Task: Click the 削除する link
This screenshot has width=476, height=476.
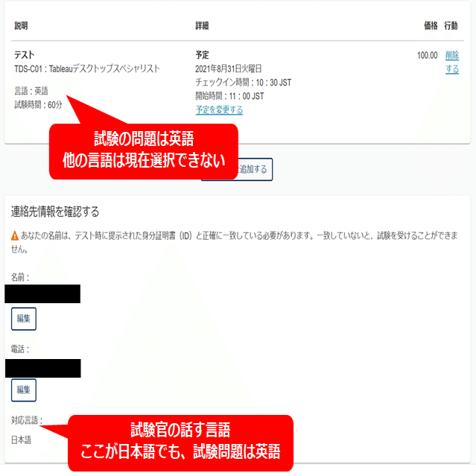Action: tap(452, 63)
